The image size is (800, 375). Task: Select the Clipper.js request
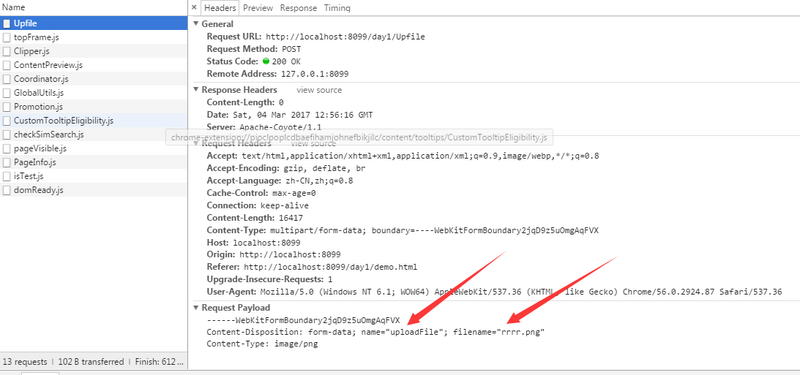tap(93, 51)
